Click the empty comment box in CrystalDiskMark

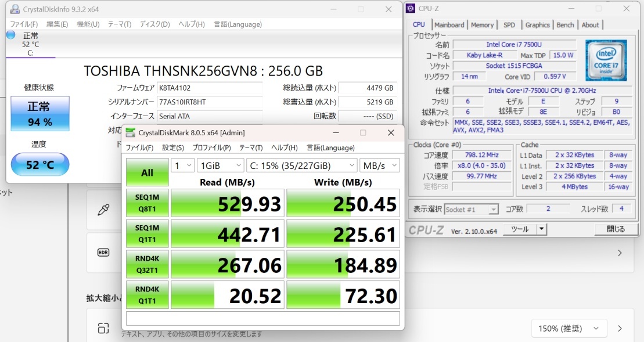[x=263, y=318]
